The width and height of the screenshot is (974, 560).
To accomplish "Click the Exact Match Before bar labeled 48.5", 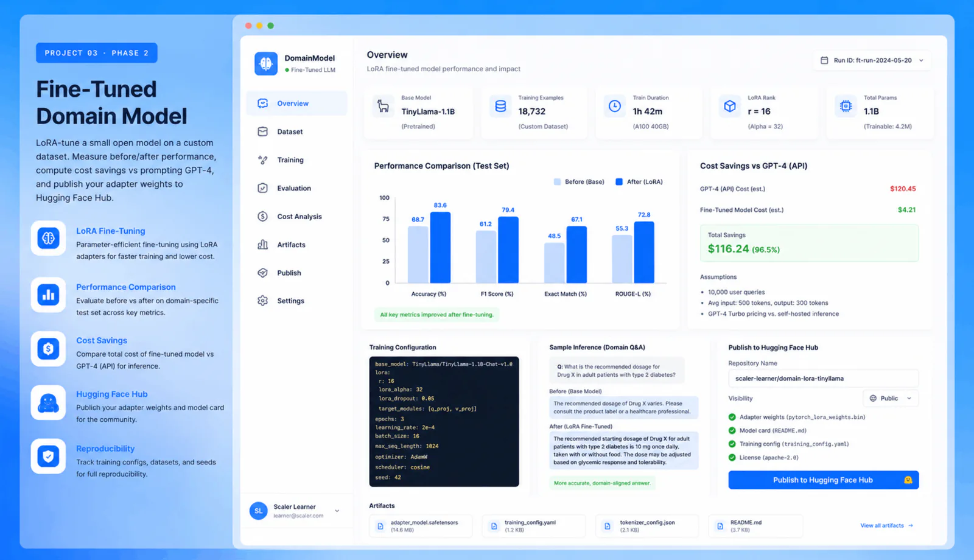I will [554, 263].
